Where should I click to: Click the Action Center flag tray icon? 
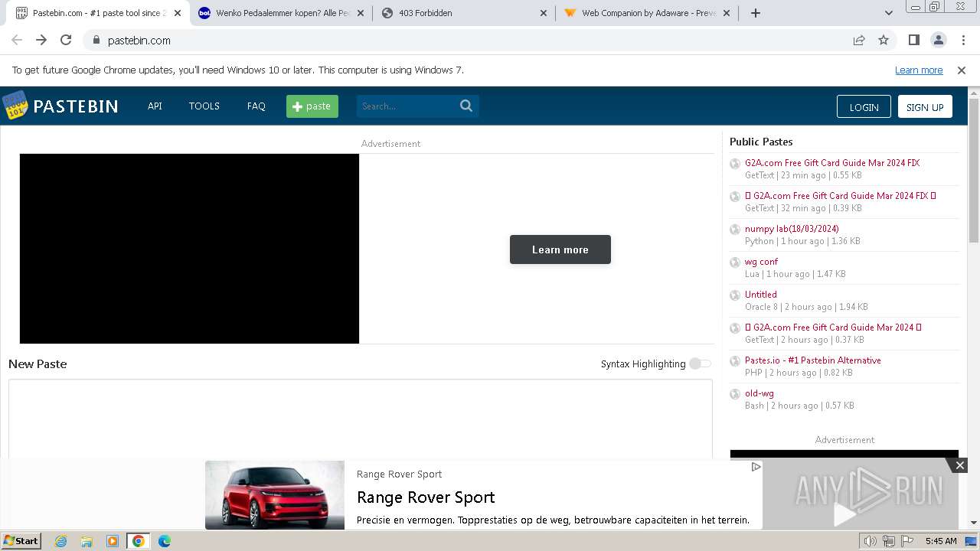tap(906, 541)
